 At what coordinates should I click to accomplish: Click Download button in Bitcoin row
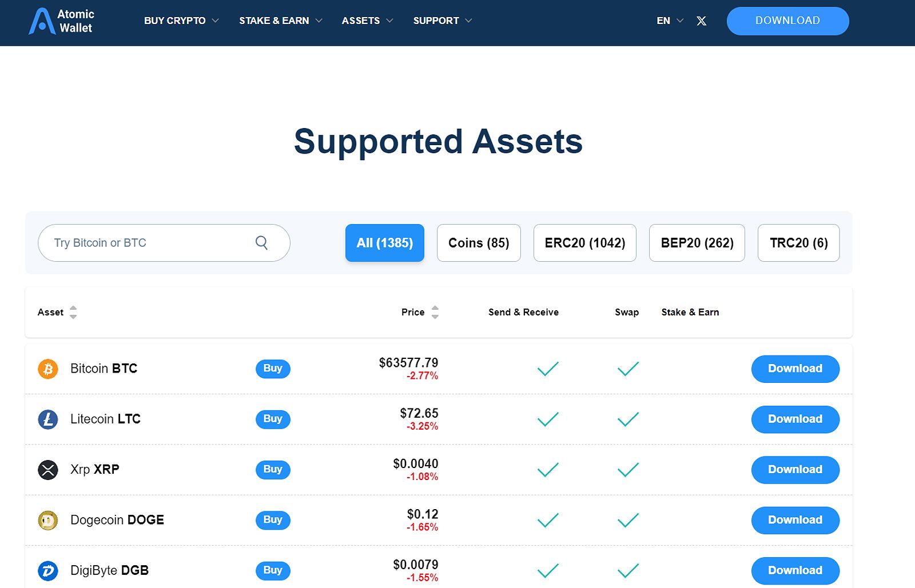[x=795, y=369]
